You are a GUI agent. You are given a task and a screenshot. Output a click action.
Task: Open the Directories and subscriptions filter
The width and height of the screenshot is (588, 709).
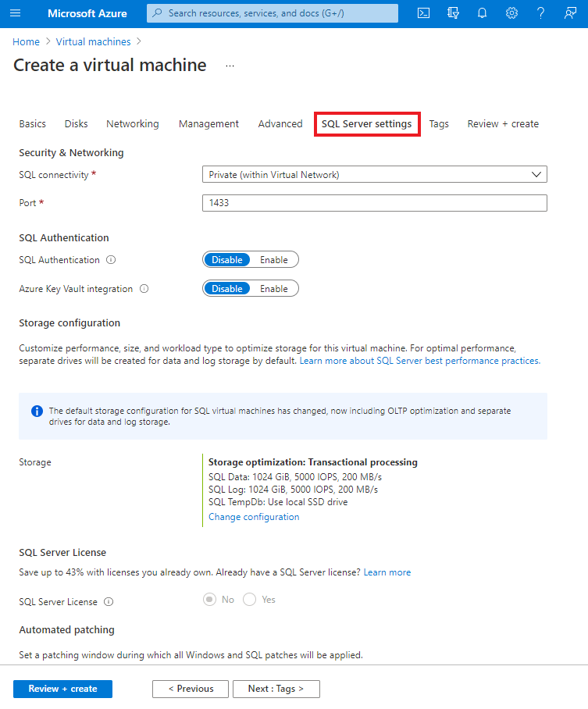(453, 13)
